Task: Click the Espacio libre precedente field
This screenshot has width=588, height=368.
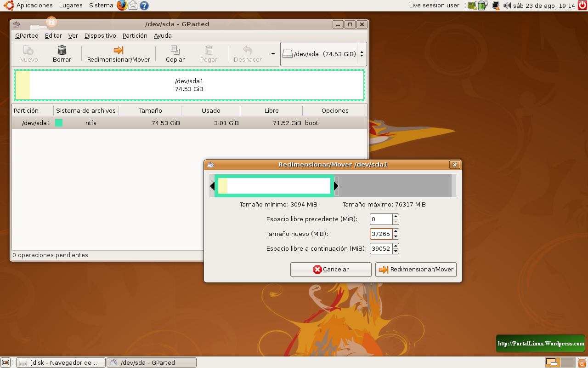Action: 381,219
